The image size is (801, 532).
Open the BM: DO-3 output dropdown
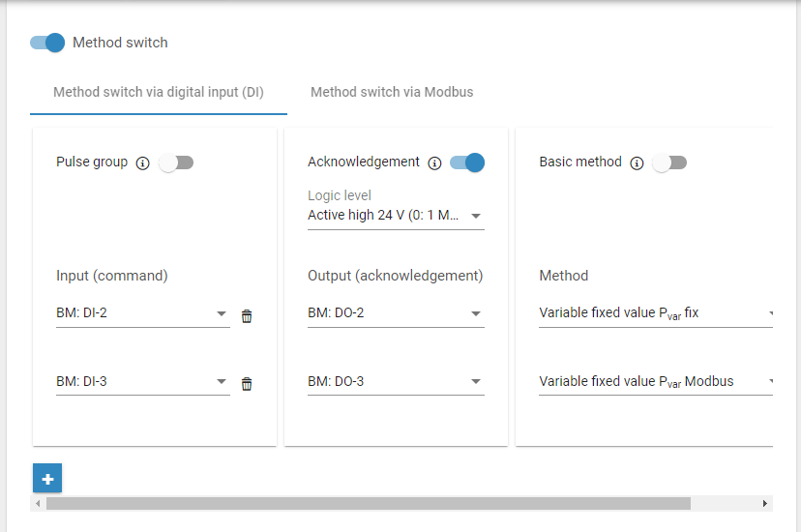(x=395, y=382)
